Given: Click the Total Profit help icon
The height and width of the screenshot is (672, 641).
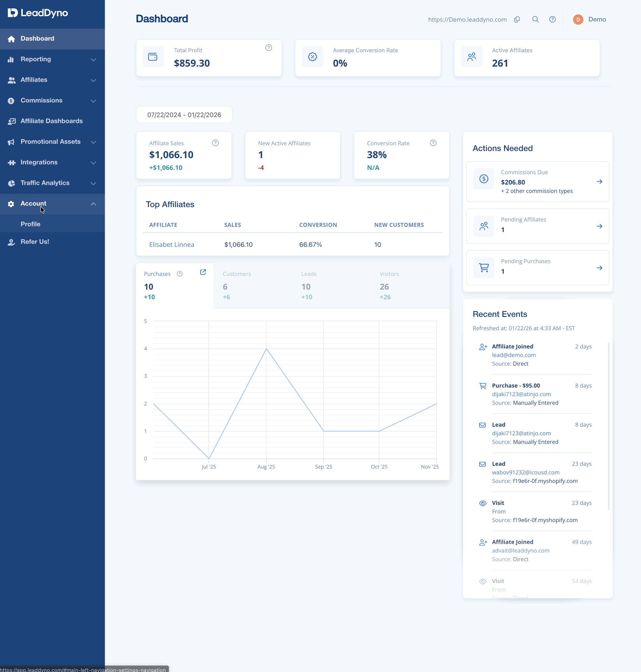Looking at the screenshot, I should pyautogui.click(x=269, y=48).
